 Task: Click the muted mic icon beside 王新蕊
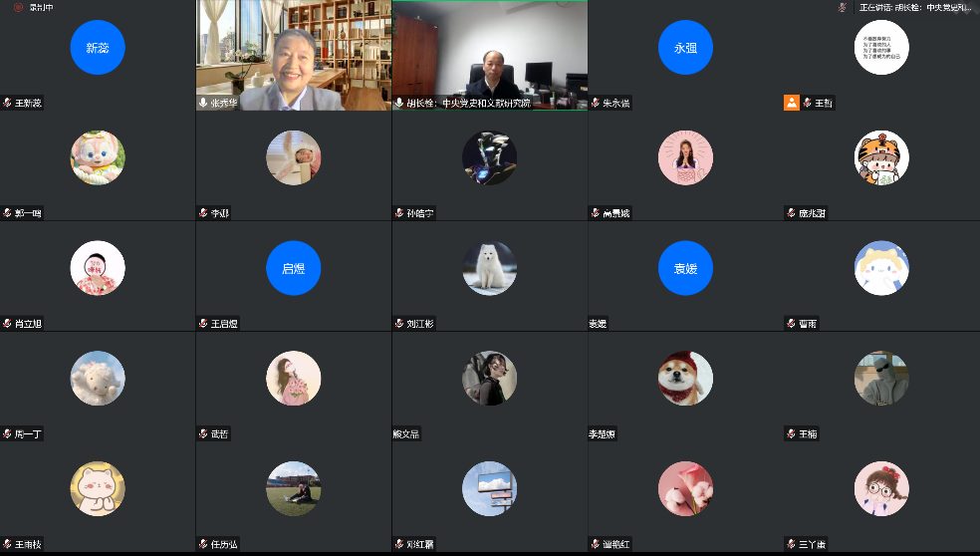click(x=7, y=103)
